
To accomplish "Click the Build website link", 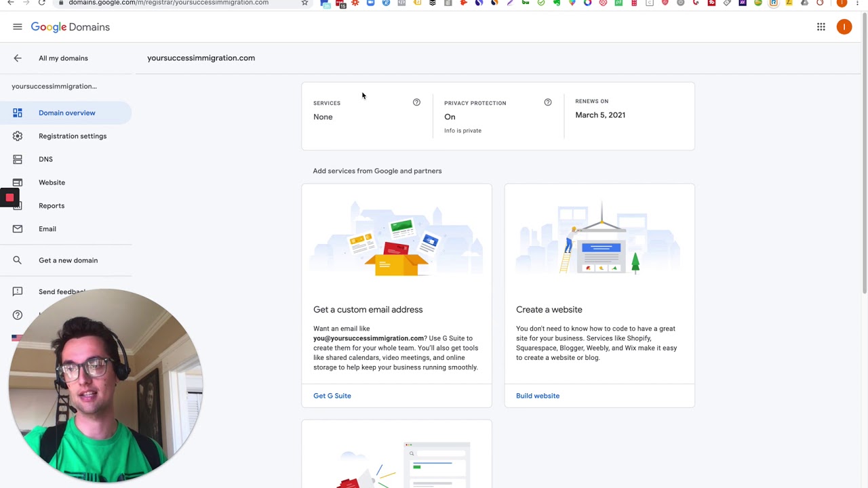I will click(538, 396).
